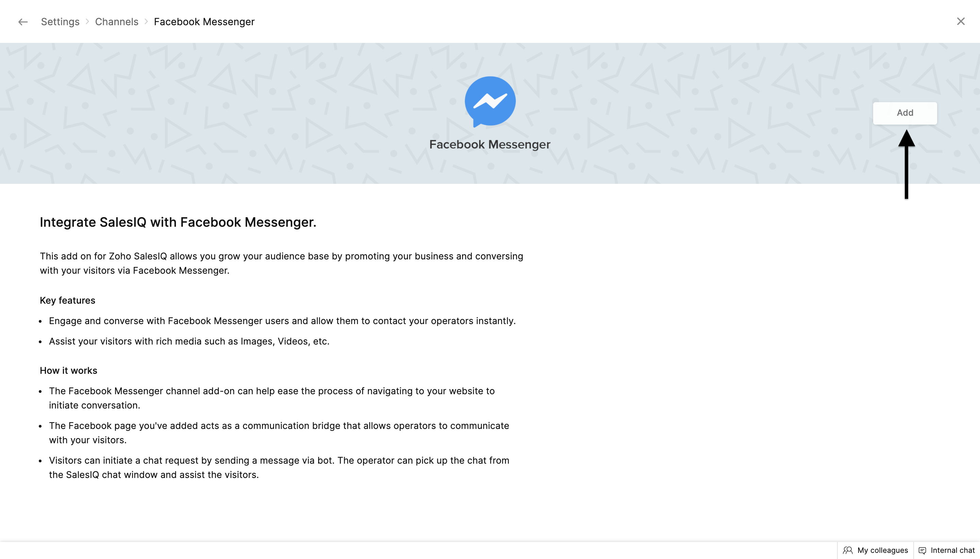Click the Integrate SalesIQ heading
980x559 pixels.
[178, 222]
